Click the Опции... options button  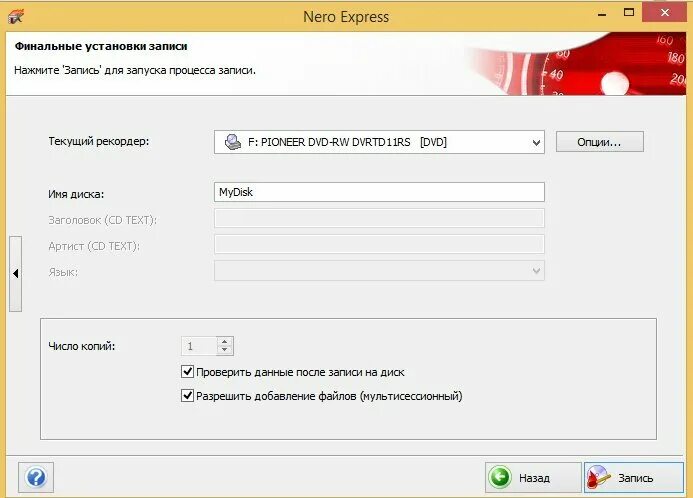[x=599, y=142]
